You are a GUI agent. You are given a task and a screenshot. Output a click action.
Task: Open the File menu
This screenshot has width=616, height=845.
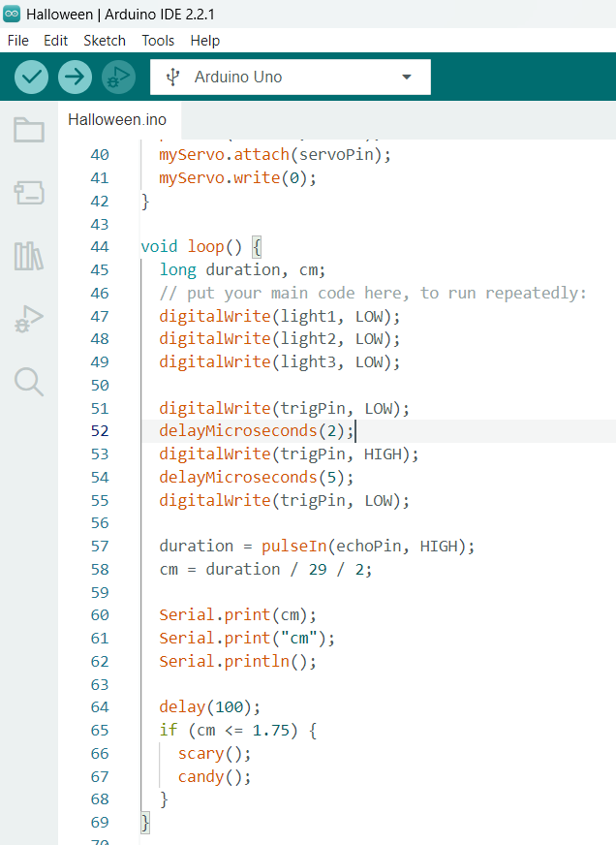coord(17,41)
